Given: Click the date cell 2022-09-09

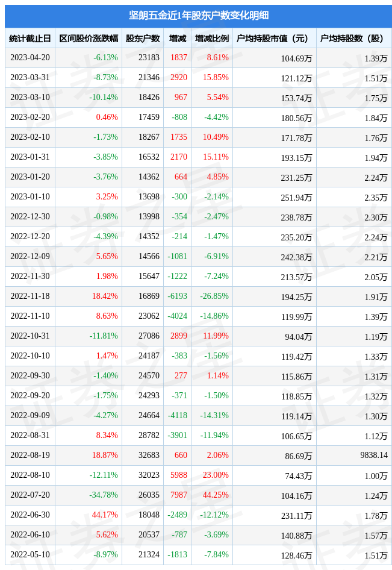Looking at the screenshot, I should 30,416.
